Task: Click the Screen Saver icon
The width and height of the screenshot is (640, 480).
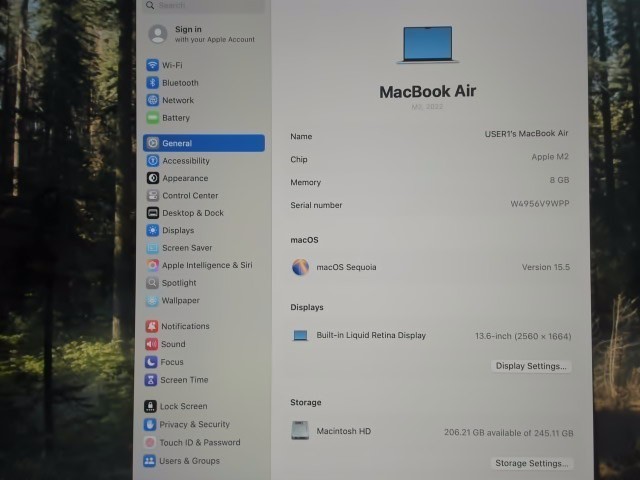Action: point(152,248)
